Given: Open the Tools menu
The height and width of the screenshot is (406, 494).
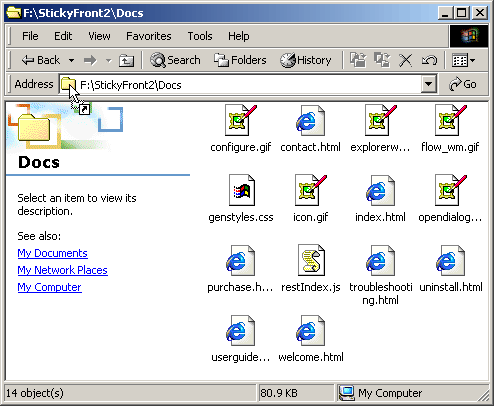Looking at the screenshot, I should [200, 36].
